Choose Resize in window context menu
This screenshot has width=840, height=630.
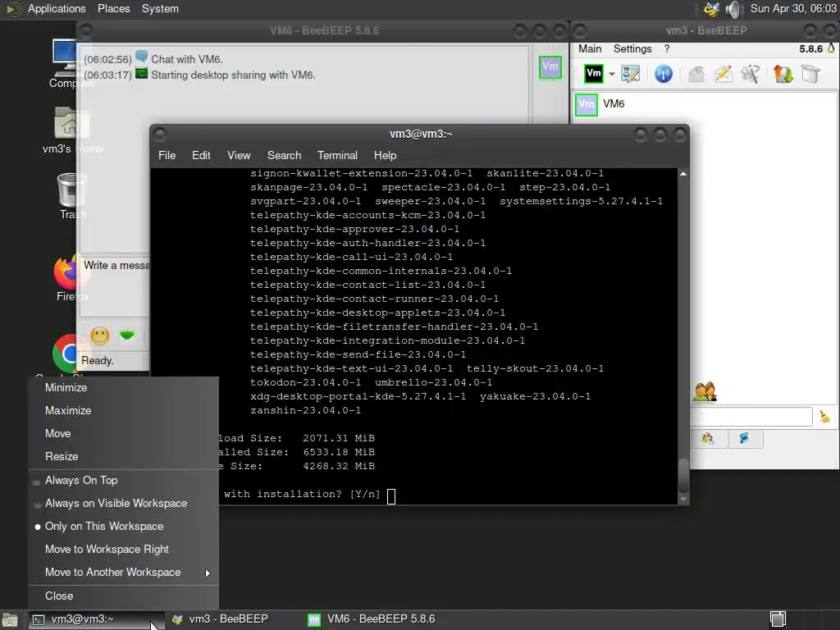click(x=123, y=456)
